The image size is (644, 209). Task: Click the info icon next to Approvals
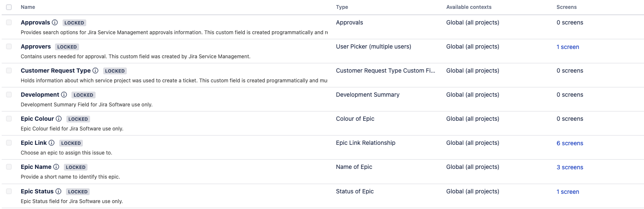(55, 22)
